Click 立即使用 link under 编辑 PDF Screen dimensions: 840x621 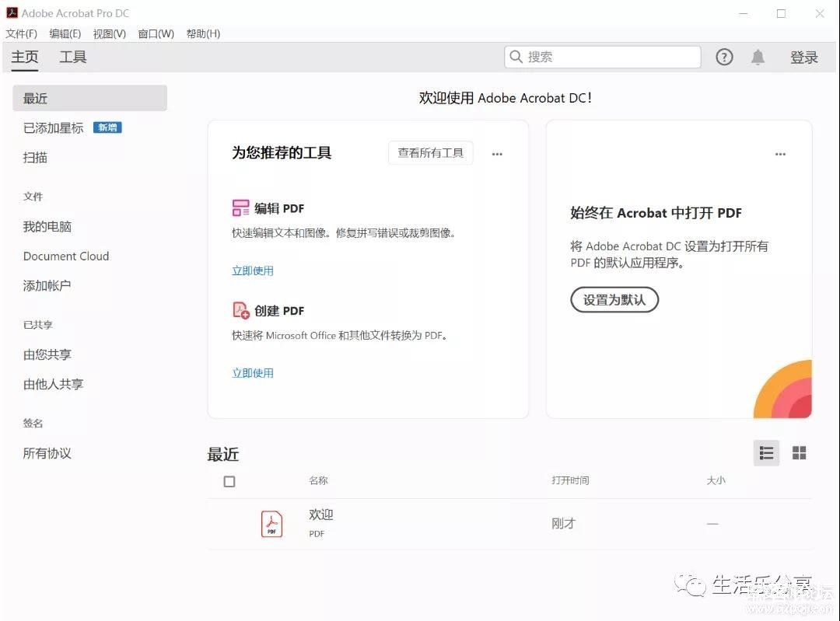252,271
